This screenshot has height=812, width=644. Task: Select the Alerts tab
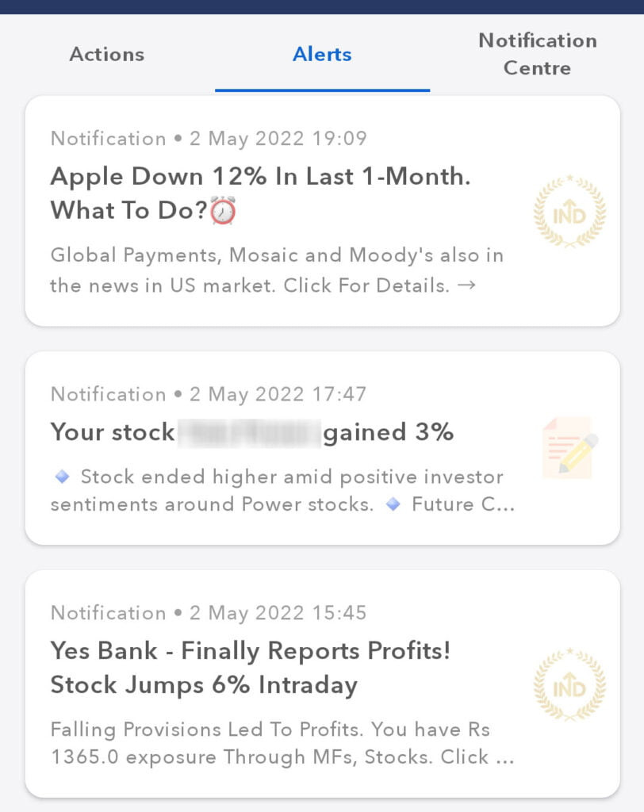click(x=322, y=55)
